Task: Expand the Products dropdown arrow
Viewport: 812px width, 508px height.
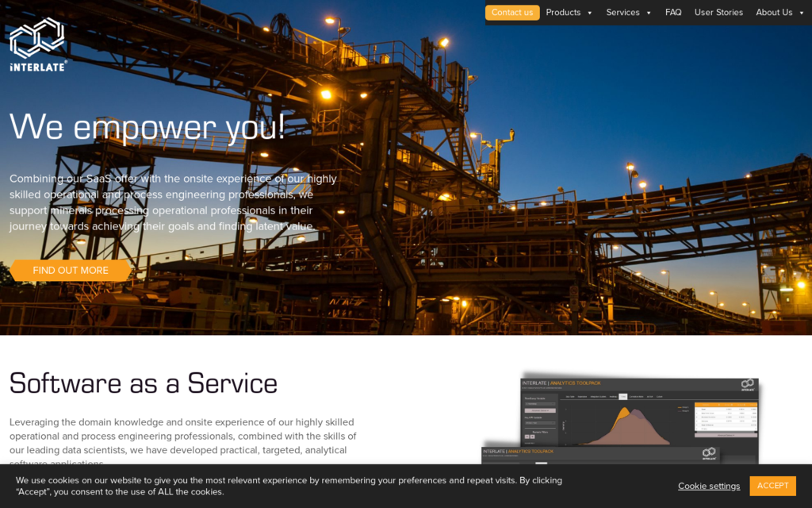Action: 590,13
